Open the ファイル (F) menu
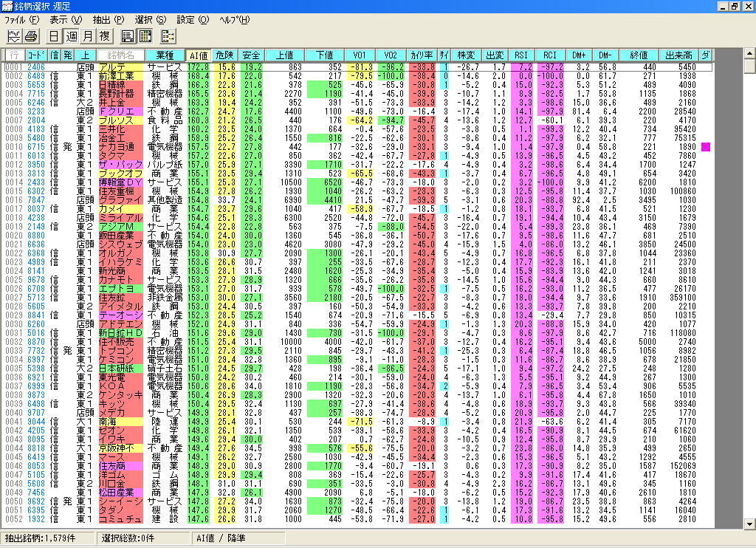Image resolution: width=756 pixels, height=548 pixels. pyautogui.click(x=21, y=20)
